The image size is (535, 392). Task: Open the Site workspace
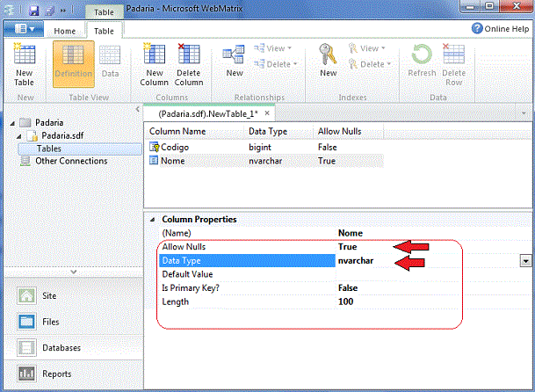(49, 295)
